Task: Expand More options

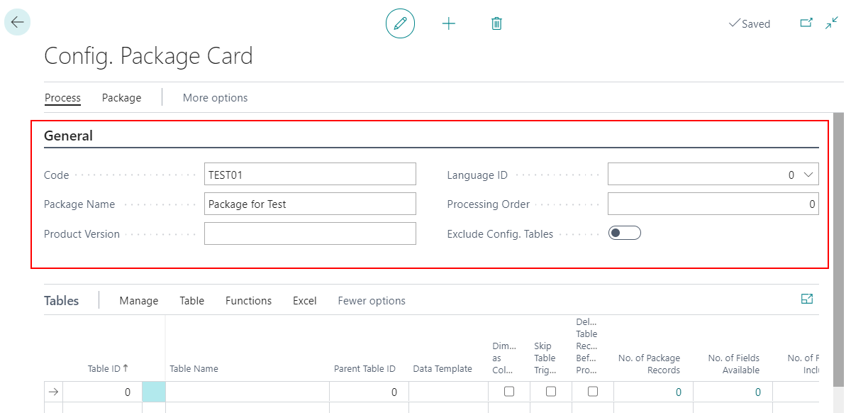Action: coord(215,97)
